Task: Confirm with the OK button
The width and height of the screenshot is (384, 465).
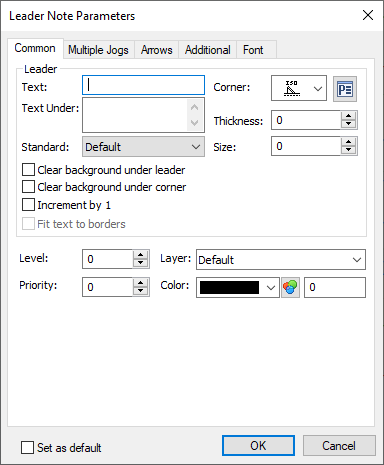Action: tap(258, 445)
